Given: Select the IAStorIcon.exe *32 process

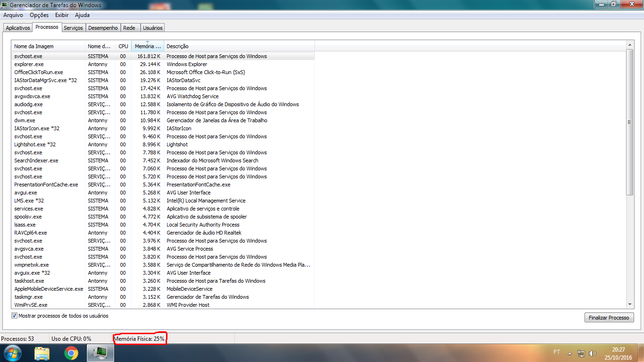Looking at the screenshot, I should point(163,128).
